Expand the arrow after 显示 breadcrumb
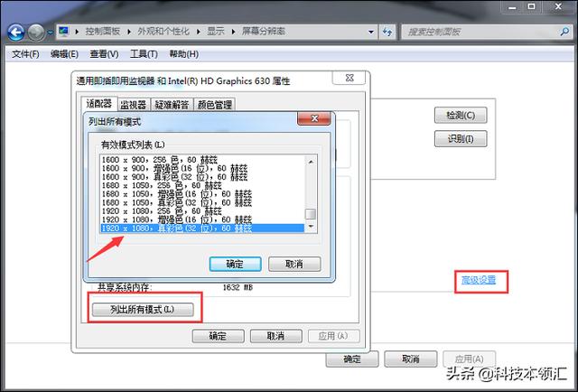 point(233,32)
